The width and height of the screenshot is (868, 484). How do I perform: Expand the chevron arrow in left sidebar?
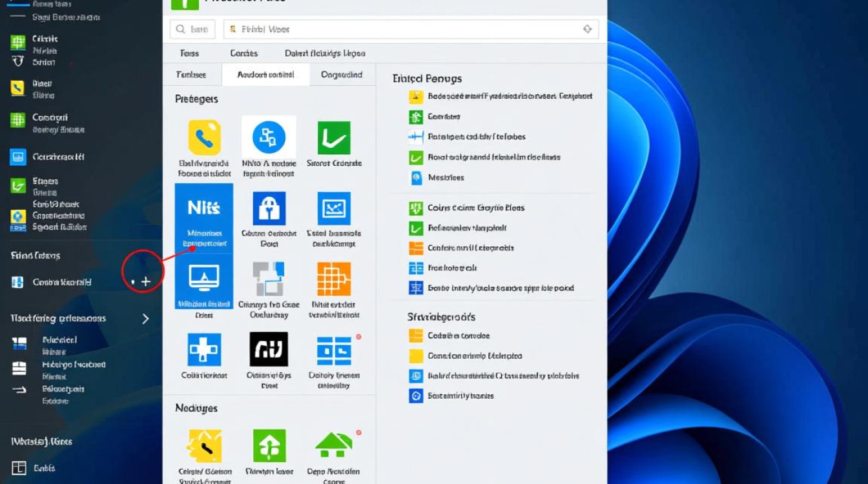pyautogui.click(x=145, y=319)
